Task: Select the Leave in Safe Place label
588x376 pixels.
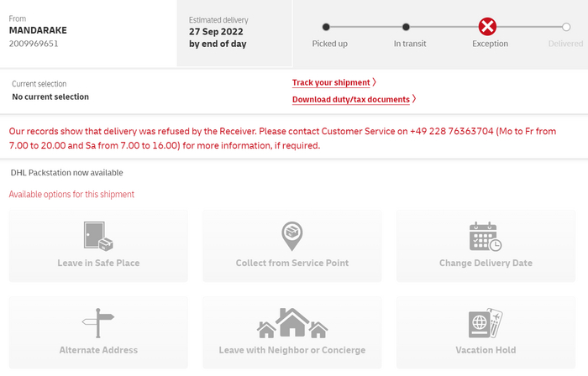Action: click(98, 263)
